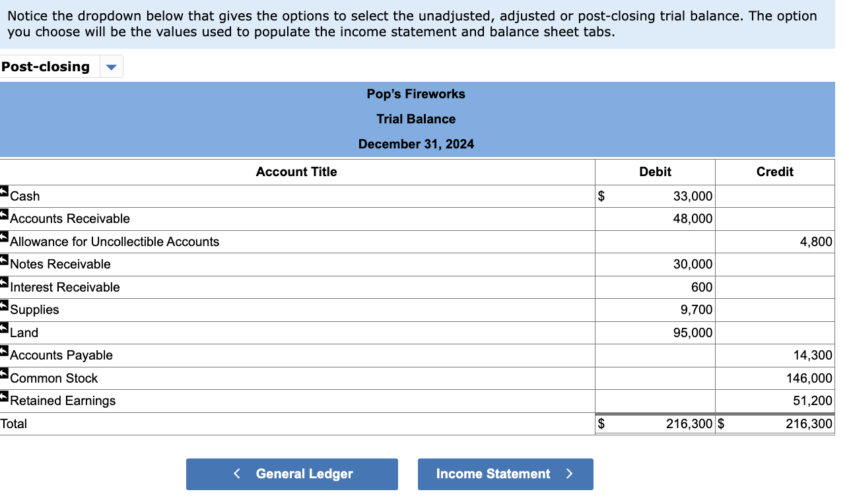The width and height of the screenshot is (849, 504).
Task: Click the Post-closing dropdown label
Action: pos(45,66)
